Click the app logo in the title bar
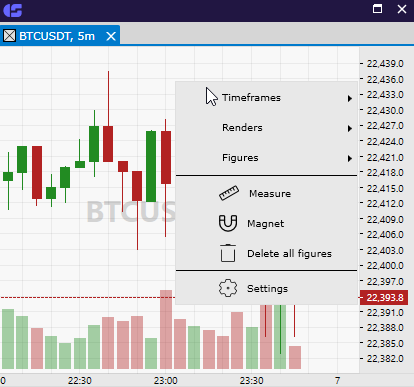Image resolution: width=414 pixels, height=387 pixels. click(13, 10)
